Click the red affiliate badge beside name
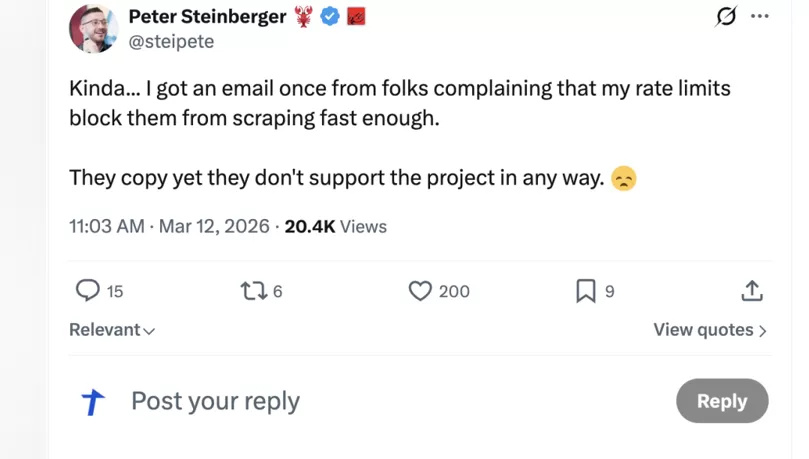809x459 pixels. (x=356, y=17)
